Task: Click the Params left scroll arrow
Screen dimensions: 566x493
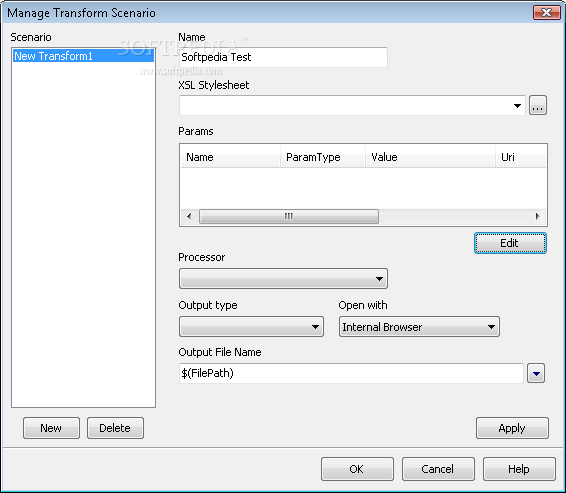Action: coord(189,217)
